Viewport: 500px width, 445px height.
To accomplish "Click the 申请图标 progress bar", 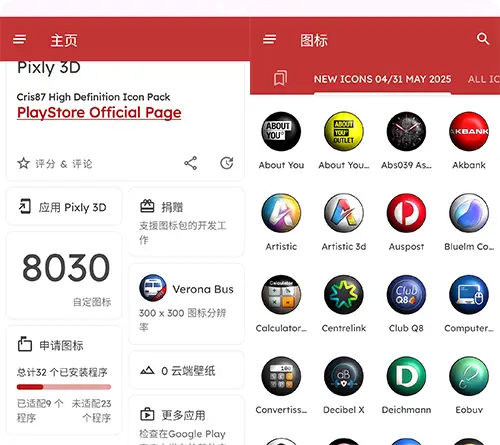I will [x=64, y=387].
